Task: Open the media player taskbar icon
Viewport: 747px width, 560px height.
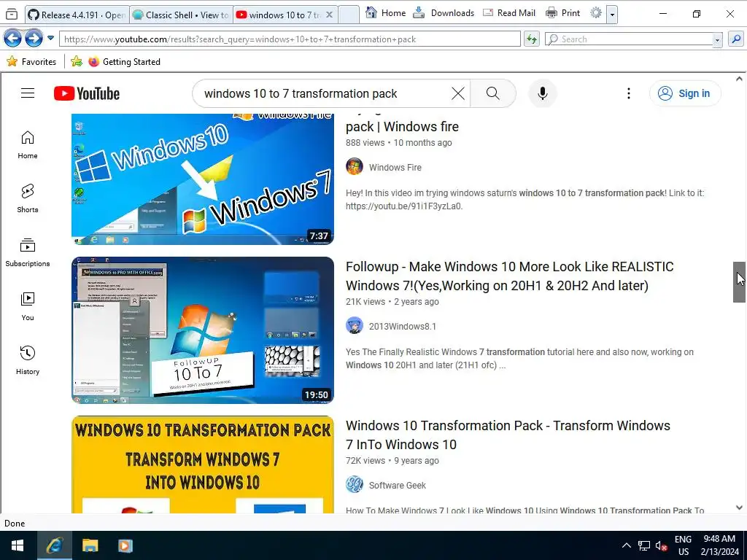Action: (125, 545)
